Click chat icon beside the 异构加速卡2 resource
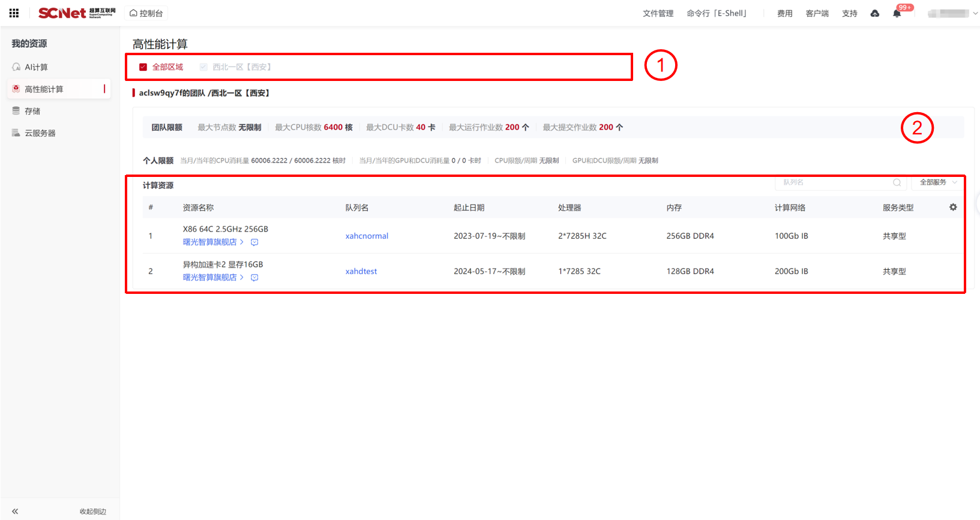 [x=254, y=278]
